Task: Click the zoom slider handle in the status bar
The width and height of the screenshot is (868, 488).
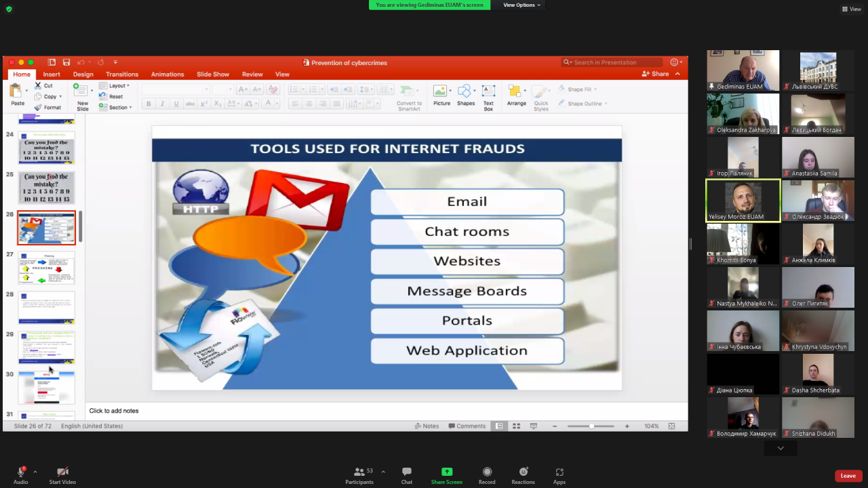Action: [592, 426]
